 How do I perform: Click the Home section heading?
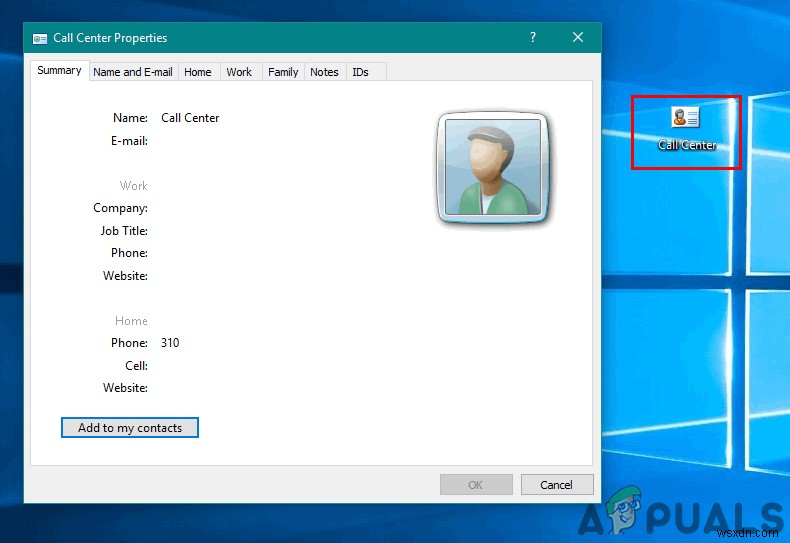pyautogui.click(x=131, y=321)
